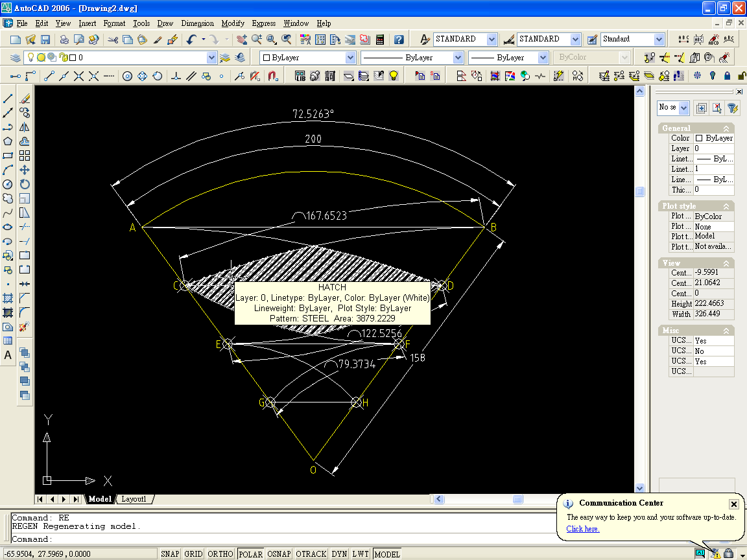Close the Communication Center balloon
The width and height of the screenshot is (747, 560).
point(733,504)
